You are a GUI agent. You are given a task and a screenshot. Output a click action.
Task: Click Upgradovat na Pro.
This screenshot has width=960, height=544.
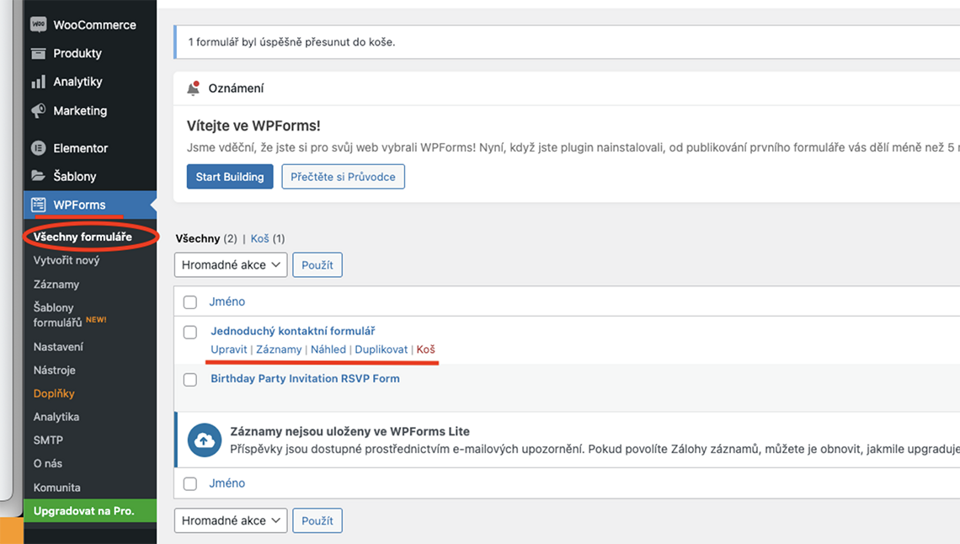(90, 511)
